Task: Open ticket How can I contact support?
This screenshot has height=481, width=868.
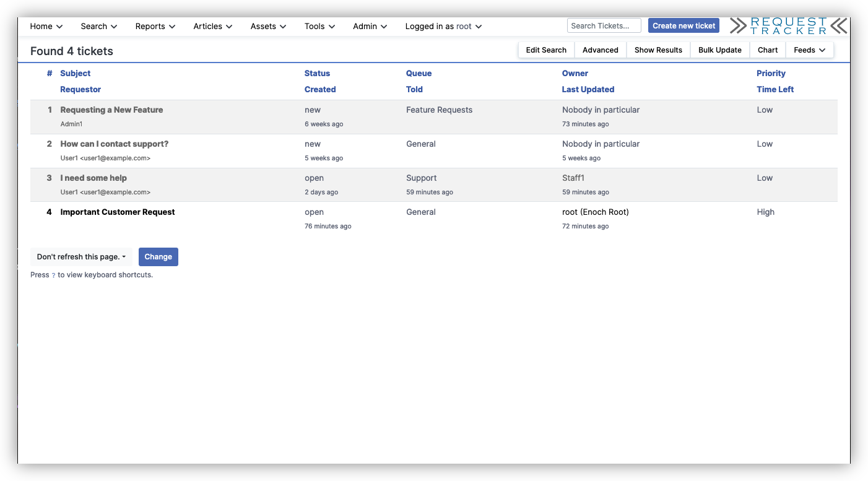Action: coord(115,144)
